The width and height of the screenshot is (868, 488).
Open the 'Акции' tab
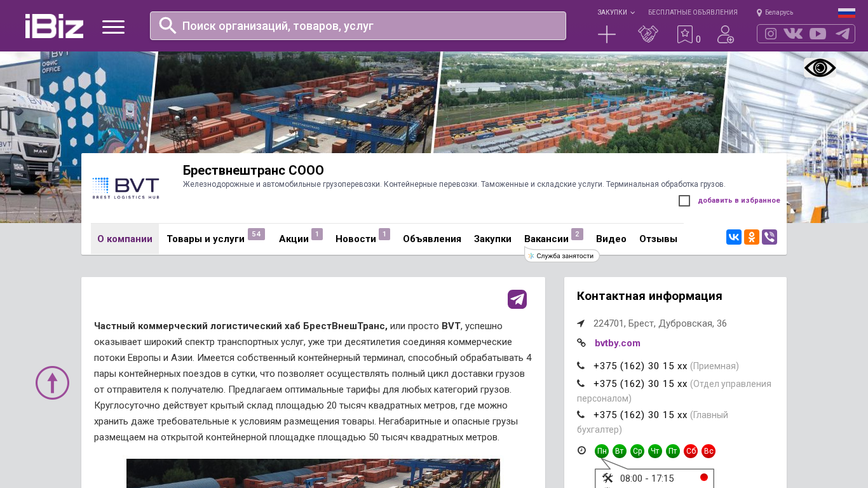pyautogui.click(x=294, y=239)
